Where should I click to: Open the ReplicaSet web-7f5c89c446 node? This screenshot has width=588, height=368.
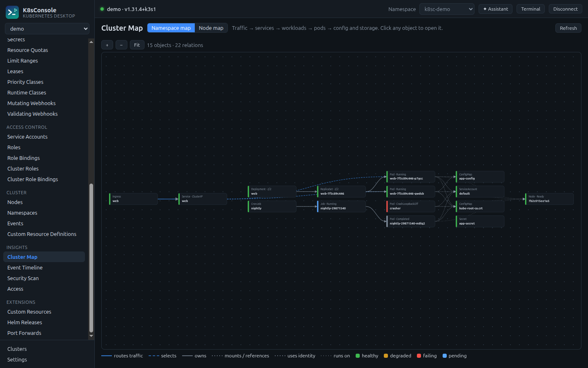coord(341,191)
